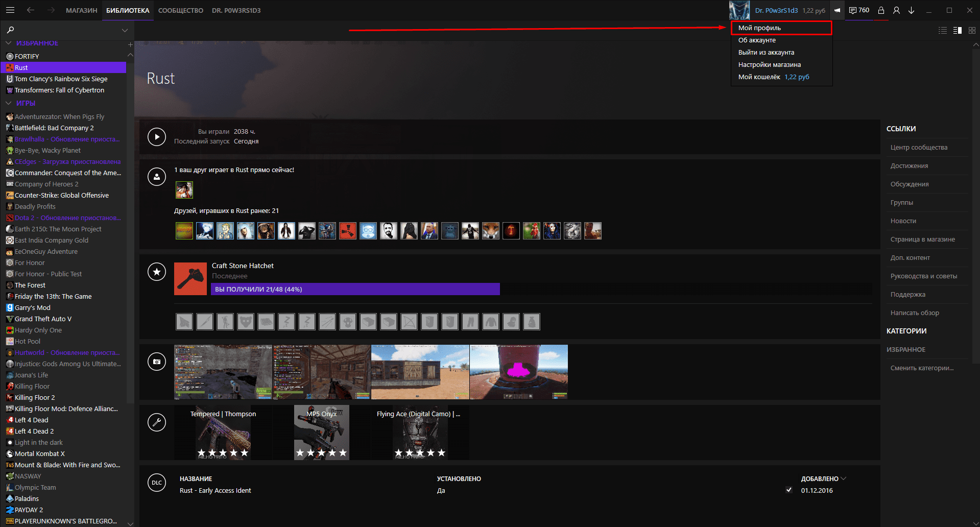Click the Dota 2 game icon
This screenshot has width=980, height=527.
tap(10, 218)
